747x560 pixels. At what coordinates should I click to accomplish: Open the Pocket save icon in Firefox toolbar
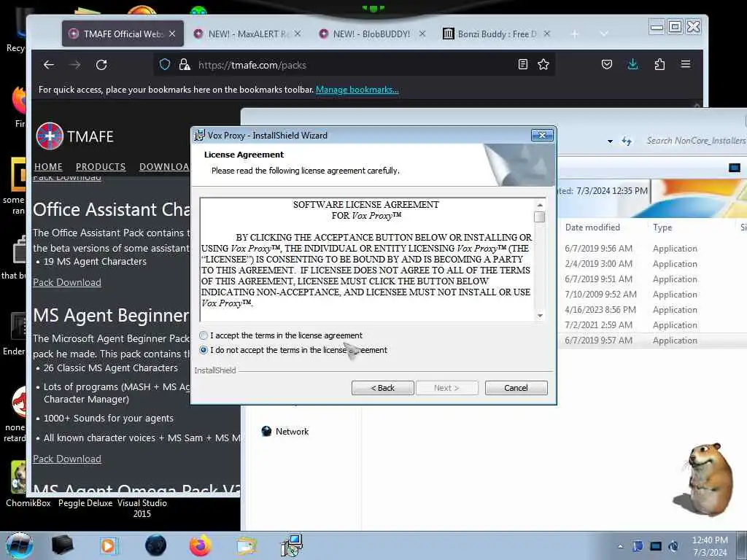[606, 64]
